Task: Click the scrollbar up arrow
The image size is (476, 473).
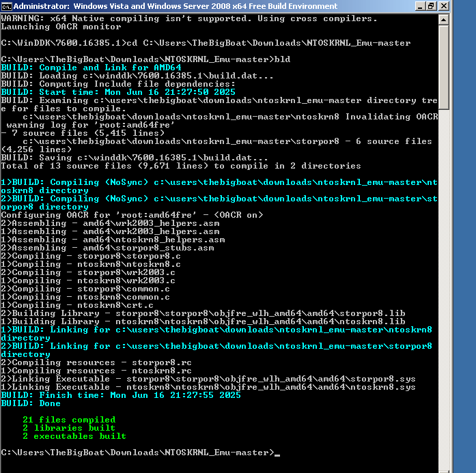Action: [x=444, y=18]
